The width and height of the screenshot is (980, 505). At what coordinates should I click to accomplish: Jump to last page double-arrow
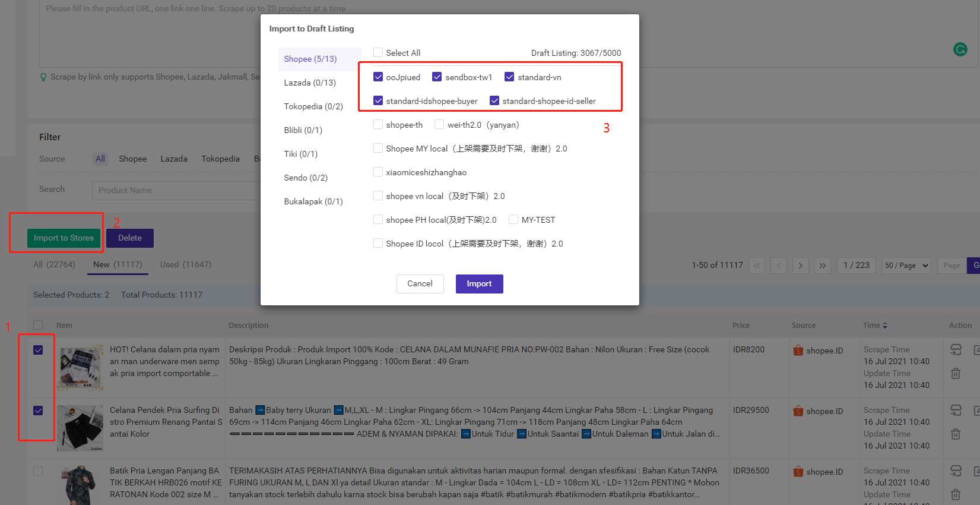pos(823,266)
